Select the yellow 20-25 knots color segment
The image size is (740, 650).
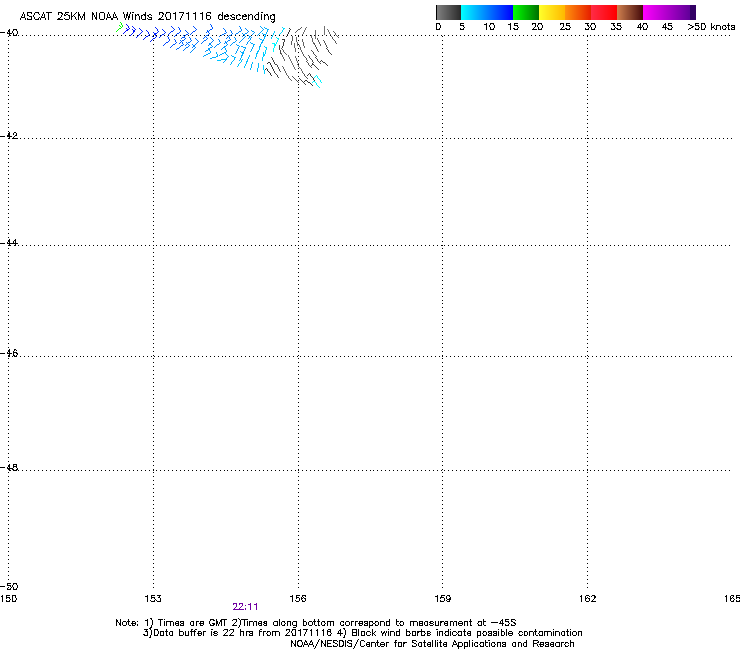[x=552, y=12]
